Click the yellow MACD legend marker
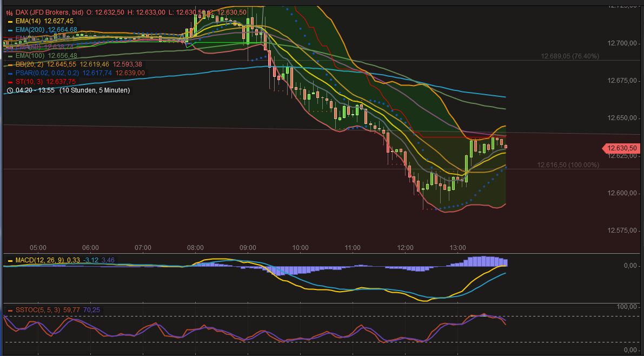The image size is (644, 356). tap(10, 260)
